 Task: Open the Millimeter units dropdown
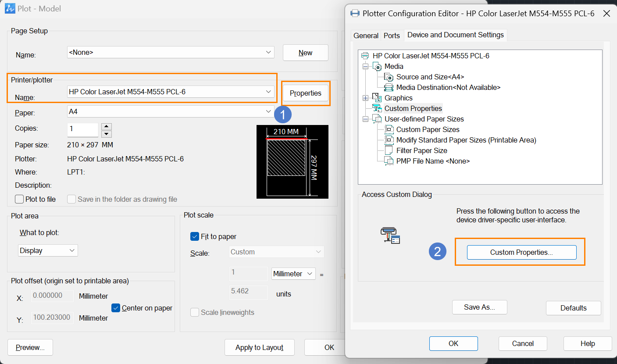tap(293, 274)
